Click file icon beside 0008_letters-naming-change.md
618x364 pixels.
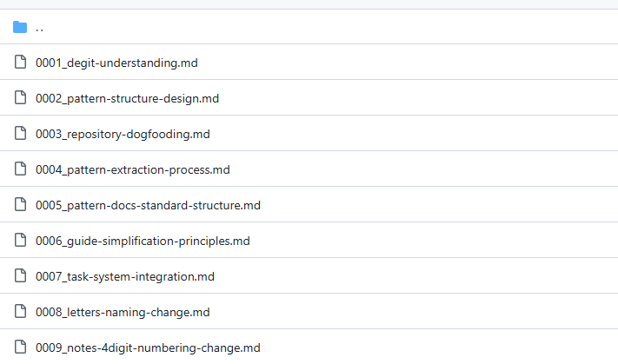tap(20, 312)
